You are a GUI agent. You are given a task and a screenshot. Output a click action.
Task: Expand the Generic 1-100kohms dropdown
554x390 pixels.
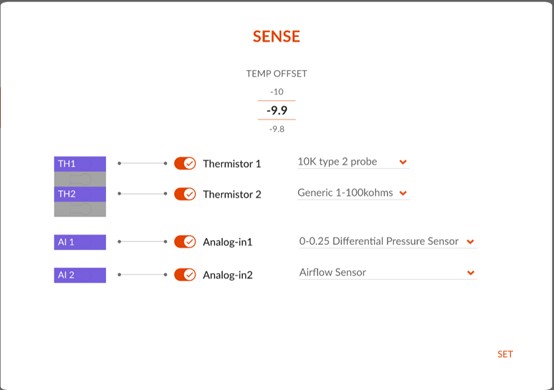point(353,193)
